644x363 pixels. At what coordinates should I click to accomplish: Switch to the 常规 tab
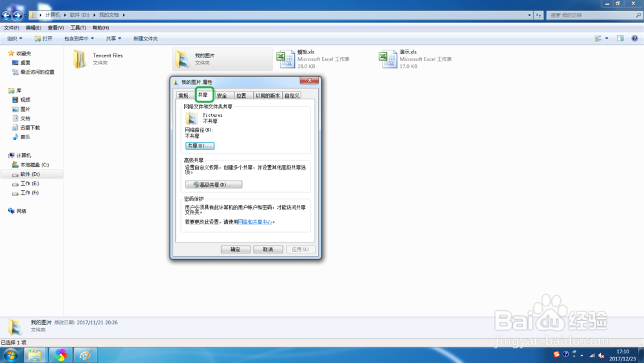click(x=183, y=96)
